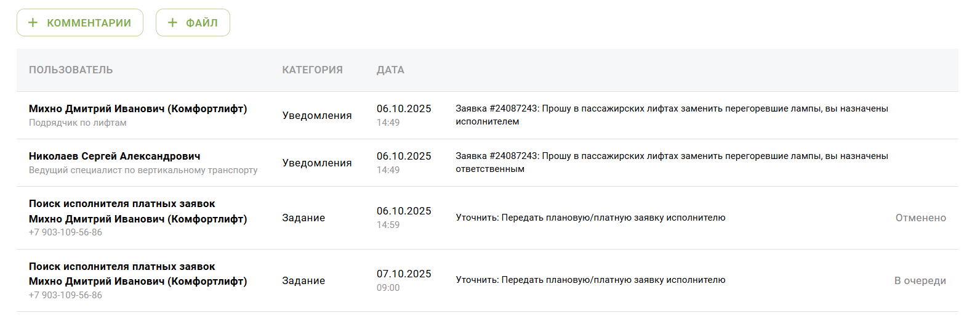Screen dimensions: 980x318
Task: Click the Дата column header
Action: [390, 70]
